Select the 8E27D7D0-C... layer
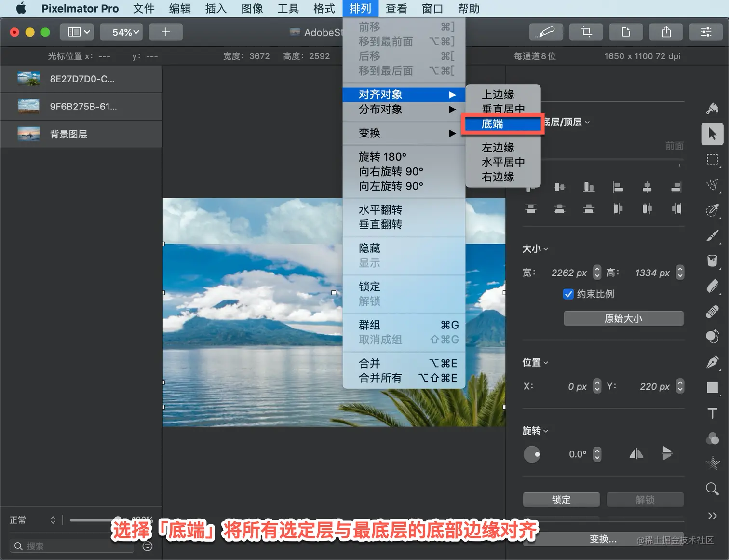The height and width of the screenshot is (560, 729). (x=81, y=79)
